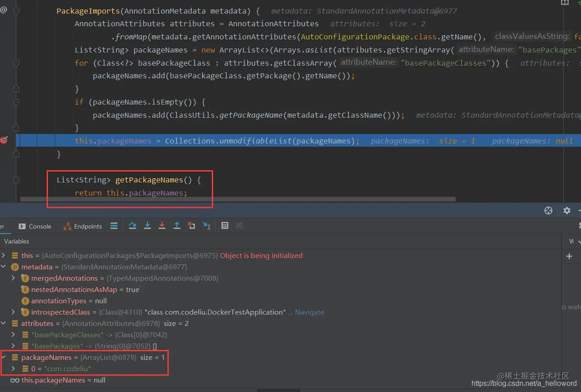Click the Variables panel header
581x392 pixels.
coord(17,241)
